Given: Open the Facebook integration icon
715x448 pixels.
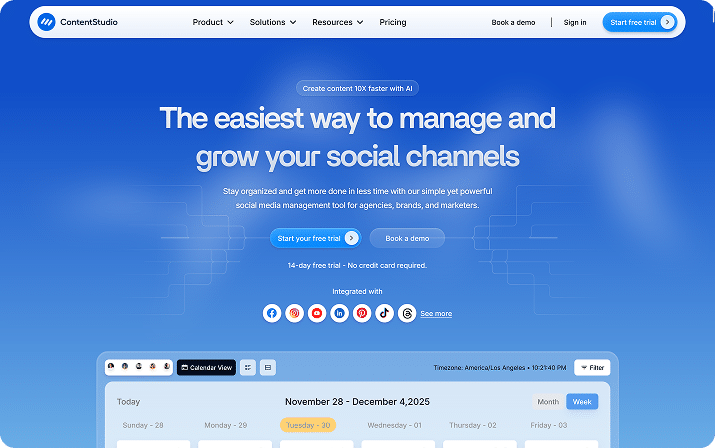Looking at the screenshot, I should click(x=272, y=313).
